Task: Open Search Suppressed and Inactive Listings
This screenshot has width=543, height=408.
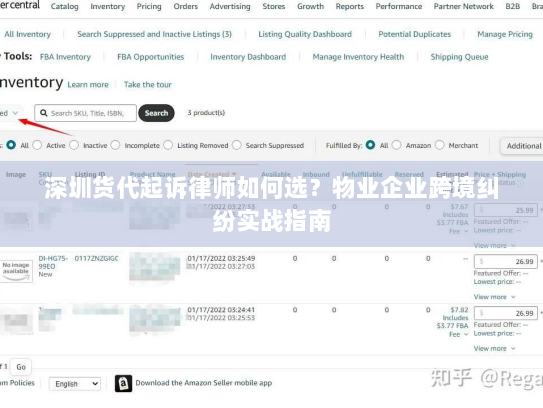Action: [x=154, y=34]
